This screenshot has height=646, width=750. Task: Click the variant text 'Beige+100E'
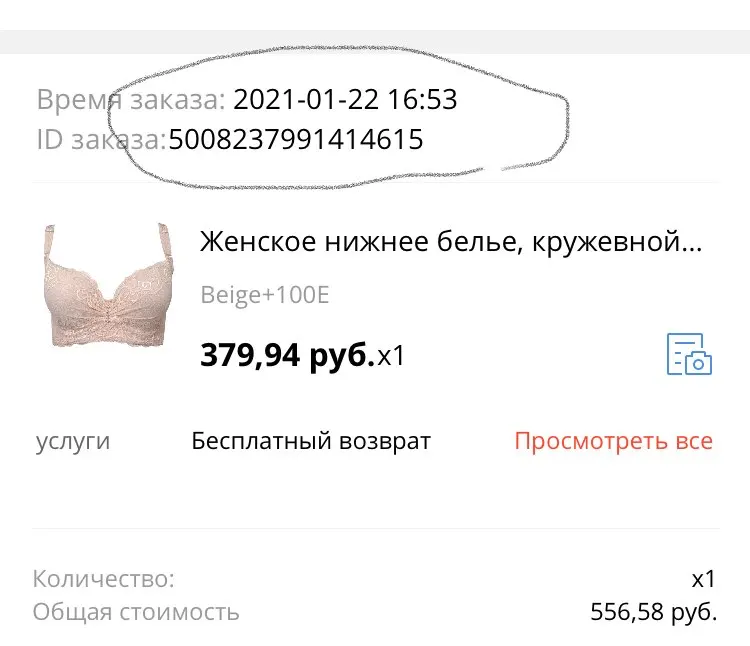(265, 295)
